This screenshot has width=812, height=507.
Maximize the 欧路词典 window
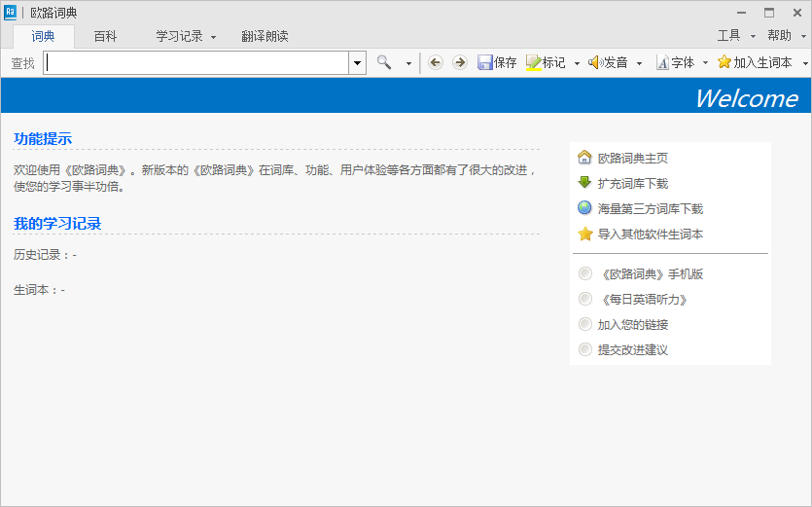[769, 13]
